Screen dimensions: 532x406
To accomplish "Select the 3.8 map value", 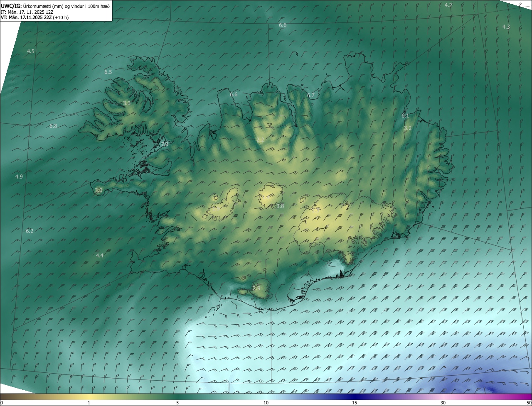I will pos(280,206).
